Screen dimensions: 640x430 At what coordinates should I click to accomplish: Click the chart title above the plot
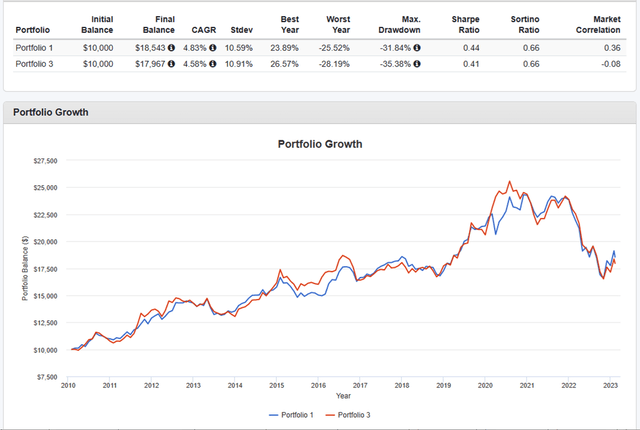319,144
